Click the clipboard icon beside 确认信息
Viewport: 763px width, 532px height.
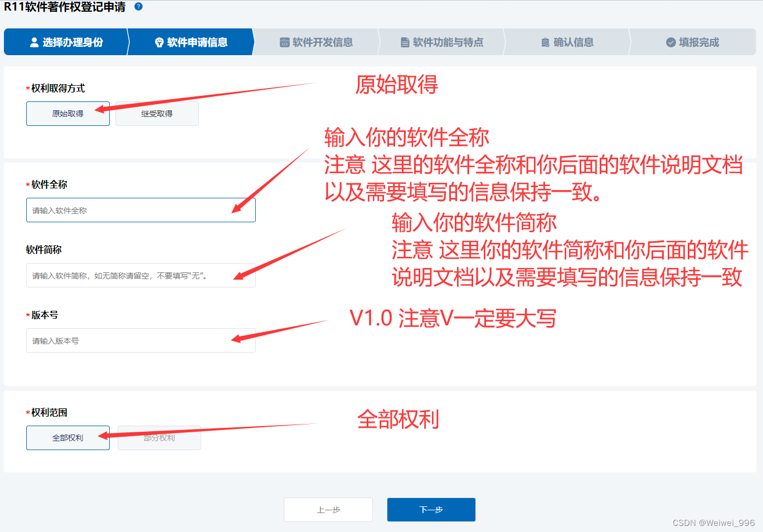[x=546, y=42]
